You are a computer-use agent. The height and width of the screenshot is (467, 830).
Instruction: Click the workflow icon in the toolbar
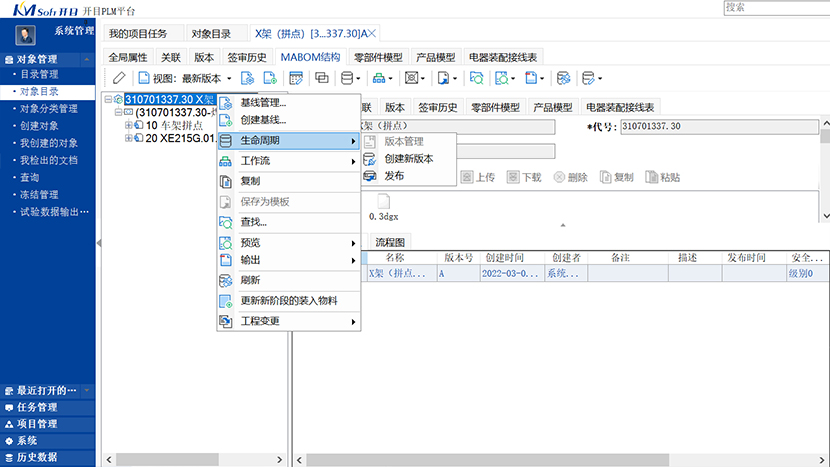click(x=379, y=78)
